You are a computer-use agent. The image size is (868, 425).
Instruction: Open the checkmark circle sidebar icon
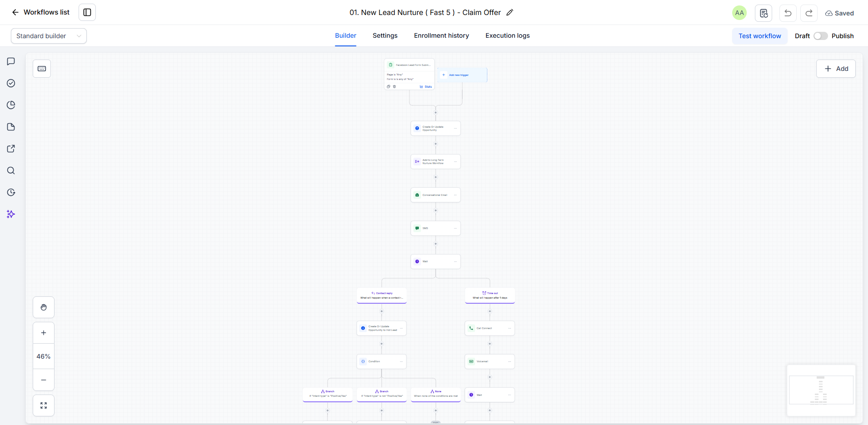coord(11,83)
